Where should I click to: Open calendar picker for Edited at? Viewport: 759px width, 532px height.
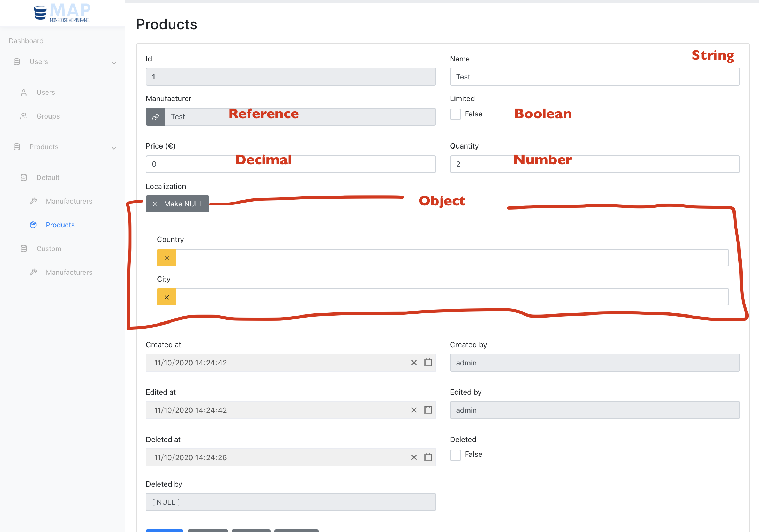[428, 410]
